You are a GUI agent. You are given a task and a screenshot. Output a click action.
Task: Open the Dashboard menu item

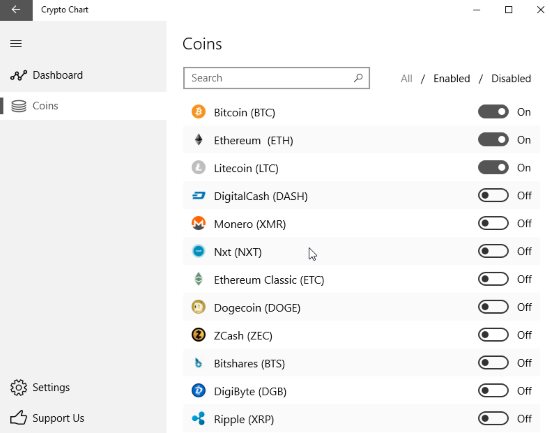[x=83, y=75]
